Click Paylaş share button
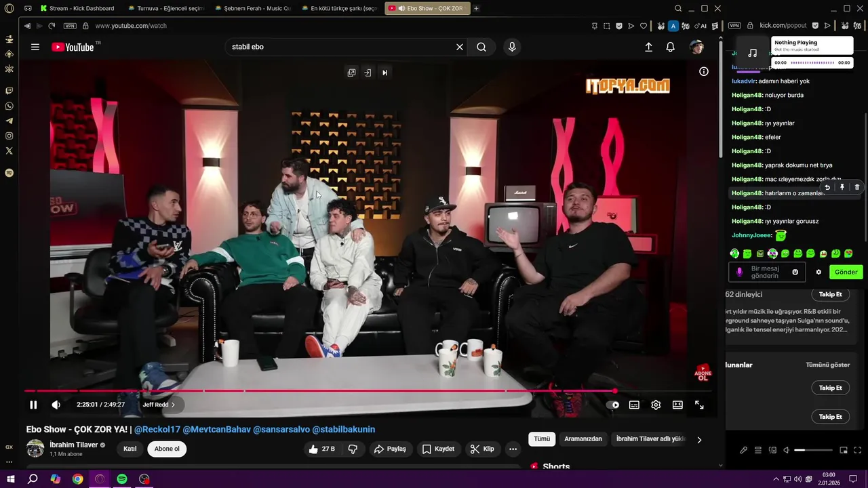 click(x=391, y=449)
